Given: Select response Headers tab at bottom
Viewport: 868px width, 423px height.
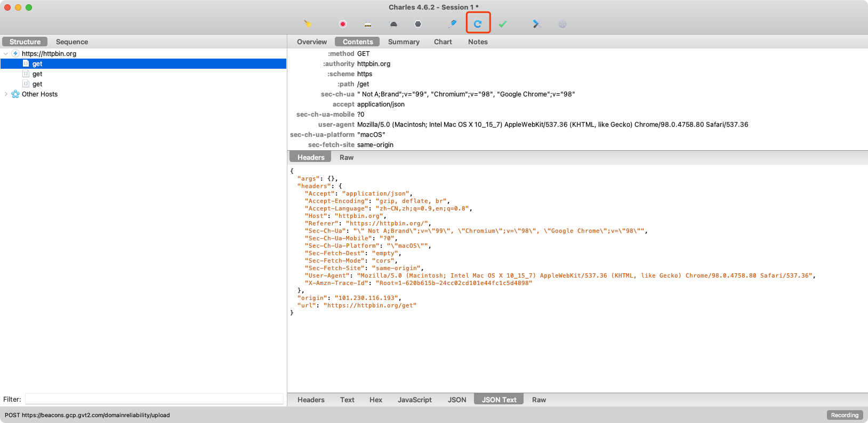Looking at the screenshot, I should pos(311,400).
